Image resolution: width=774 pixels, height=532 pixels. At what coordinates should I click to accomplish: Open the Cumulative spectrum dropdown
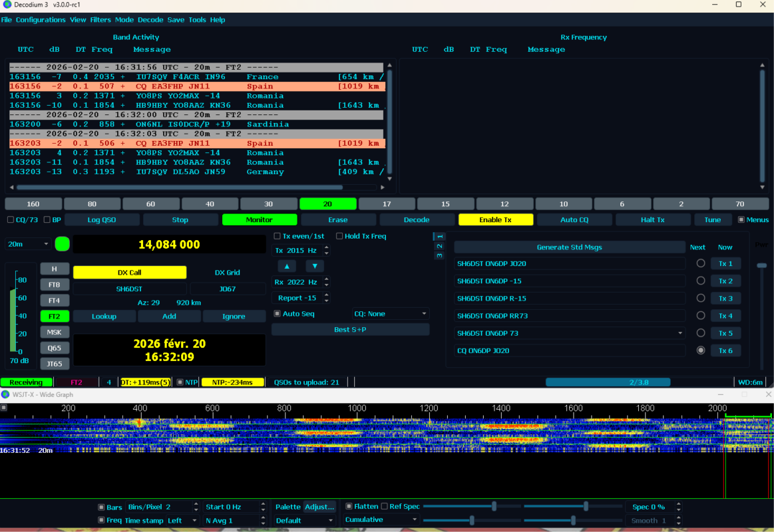pyautogui.click(x=381, y=520)
